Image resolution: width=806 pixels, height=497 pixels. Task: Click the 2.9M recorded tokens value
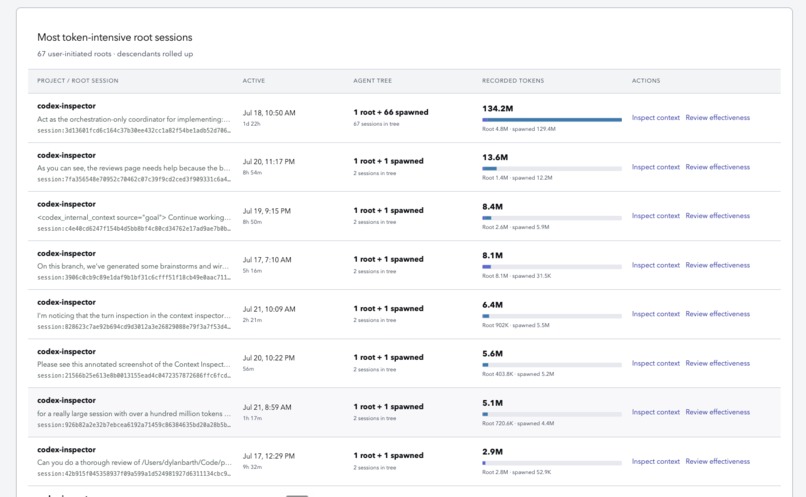tap(492, 452)
